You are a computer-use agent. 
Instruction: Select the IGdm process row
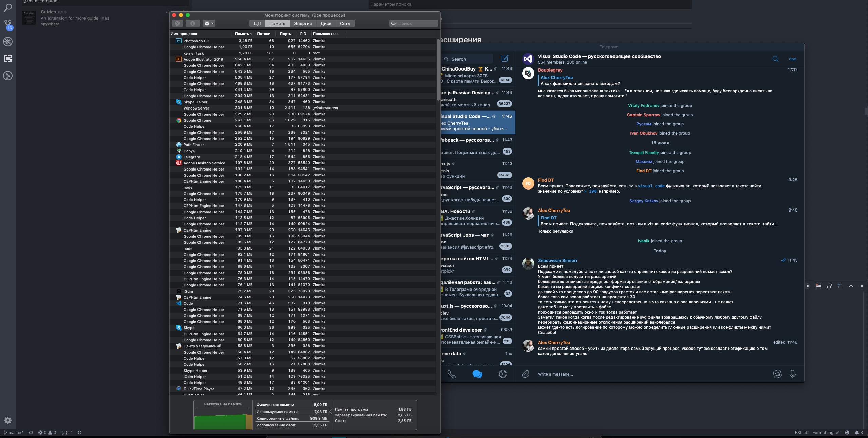point(303,291)
